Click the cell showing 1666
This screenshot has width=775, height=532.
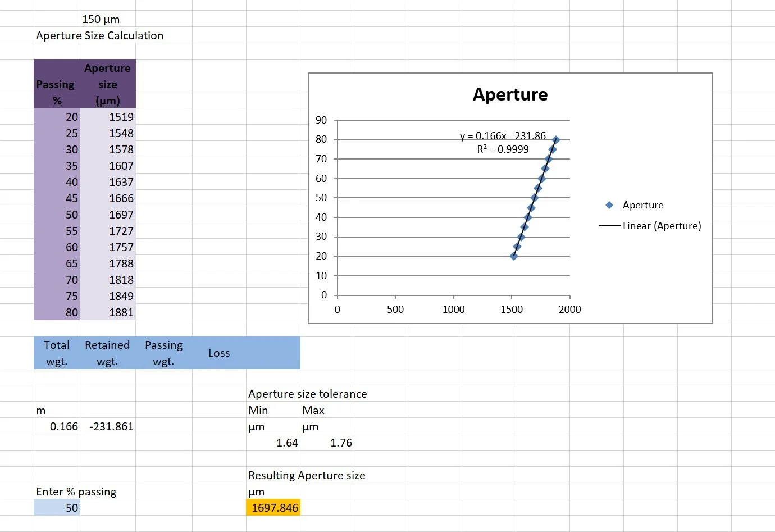pyautogui.click(x=108, y=198)
